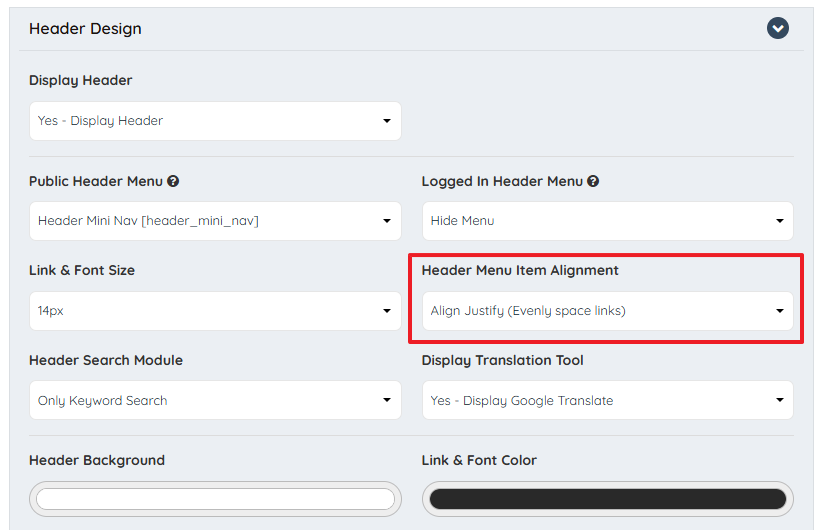Collapse the Header Design section chevron
This screenshot has height=530, width=826.
[778, 28]
